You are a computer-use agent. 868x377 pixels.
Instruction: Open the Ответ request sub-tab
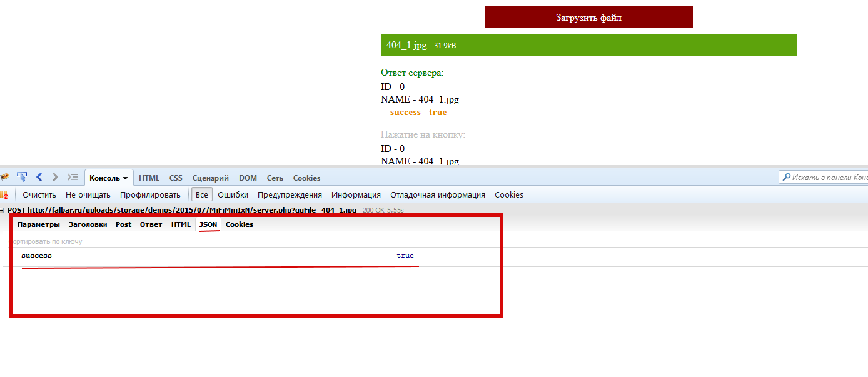coord(151,224)
